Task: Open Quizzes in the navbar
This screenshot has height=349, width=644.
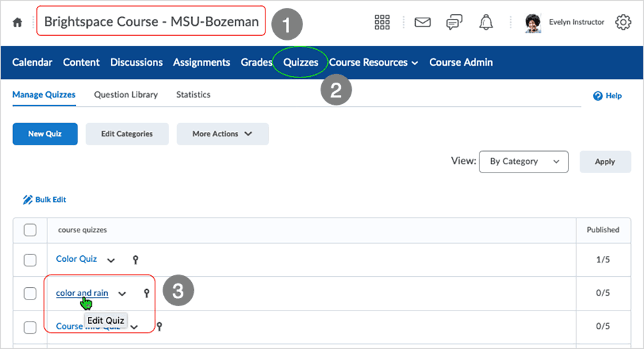Action: tap(301, 63)
